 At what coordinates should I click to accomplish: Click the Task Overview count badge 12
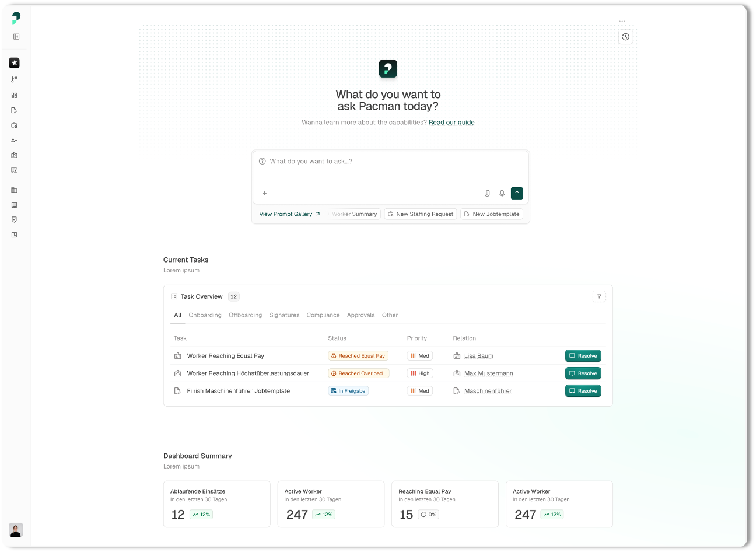click(234, 297)
